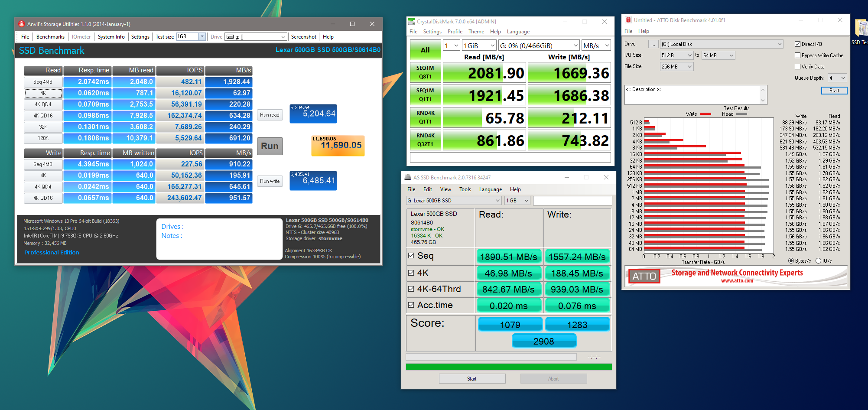Open Benchmarks menu in Anvil

(50, 37)
